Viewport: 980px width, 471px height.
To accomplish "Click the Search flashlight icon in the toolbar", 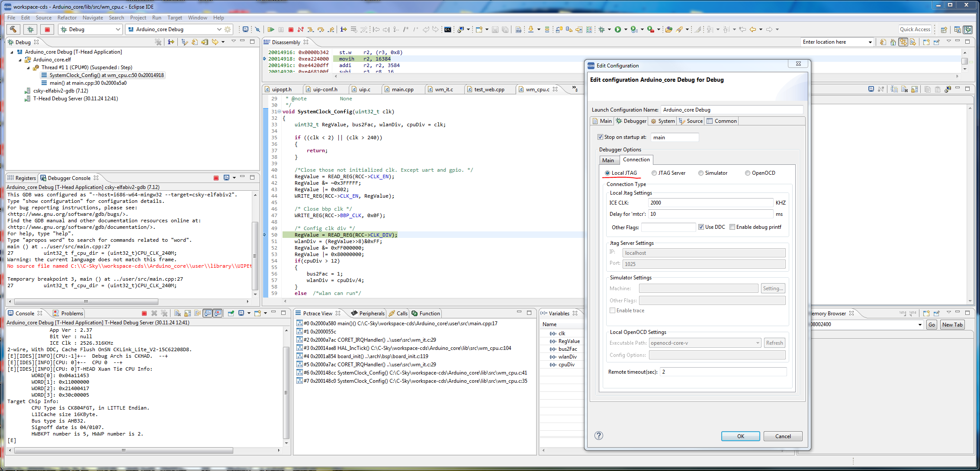I will pyautogui.click(x=679, y=29).
